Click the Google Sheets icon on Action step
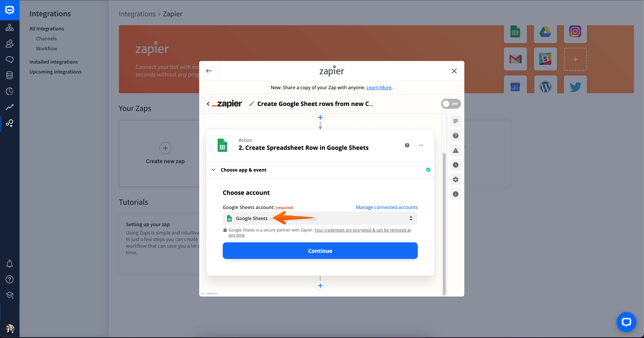 (222, 145)
